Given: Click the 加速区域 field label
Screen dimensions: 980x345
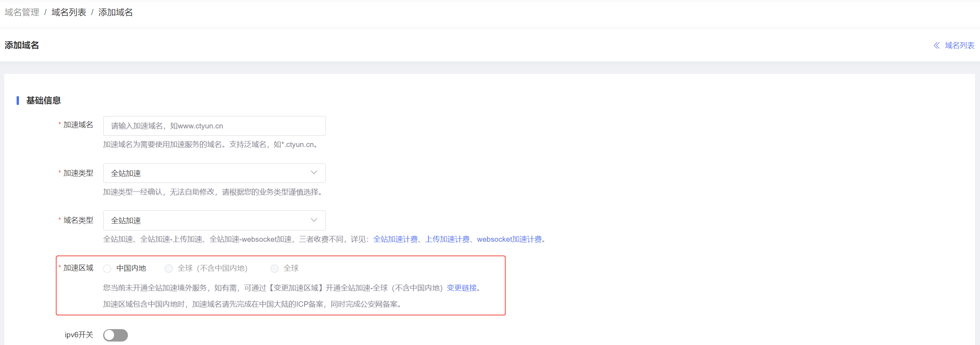Looking at the screenshot, I should pos(78,268).
